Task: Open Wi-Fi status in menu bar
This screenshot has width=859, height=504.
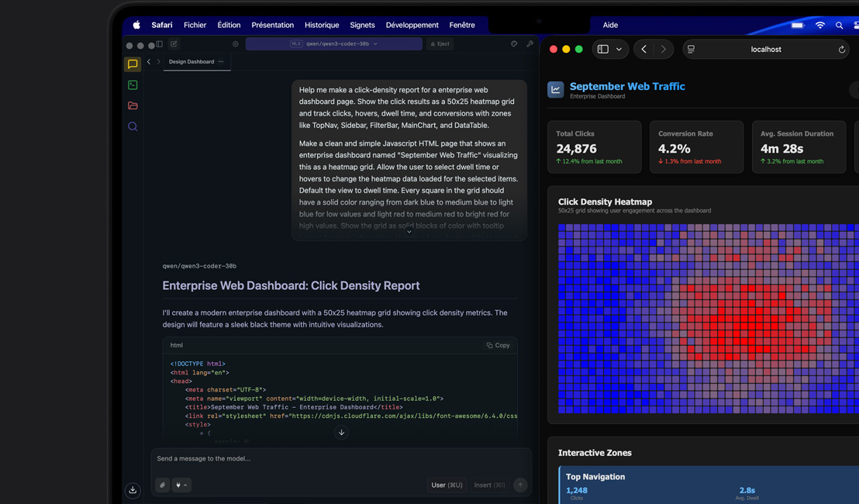Action: tap(820, 25)
